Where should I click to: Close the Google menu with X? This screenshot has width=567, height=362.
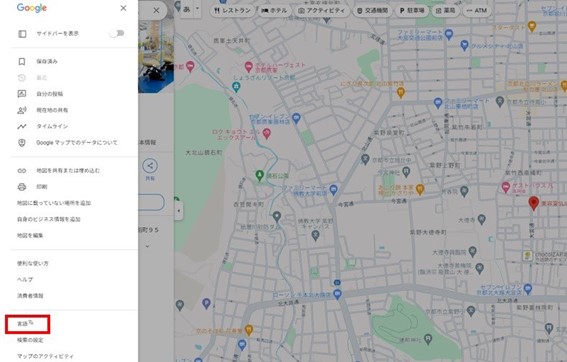123,8
